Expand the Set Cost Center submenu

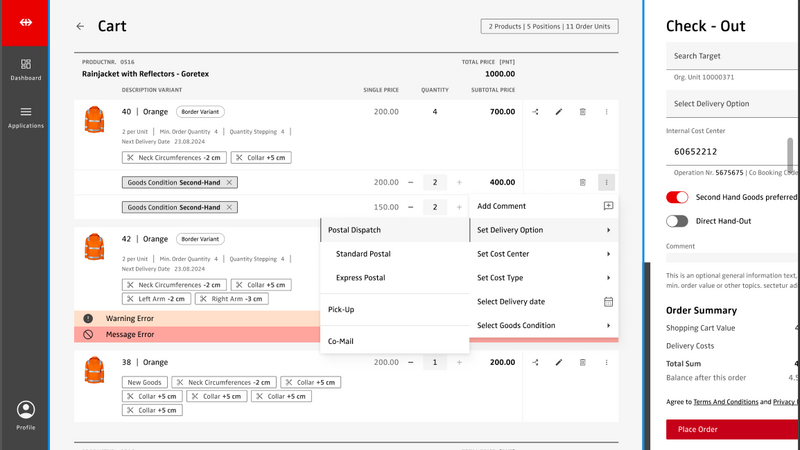[544, 254]
